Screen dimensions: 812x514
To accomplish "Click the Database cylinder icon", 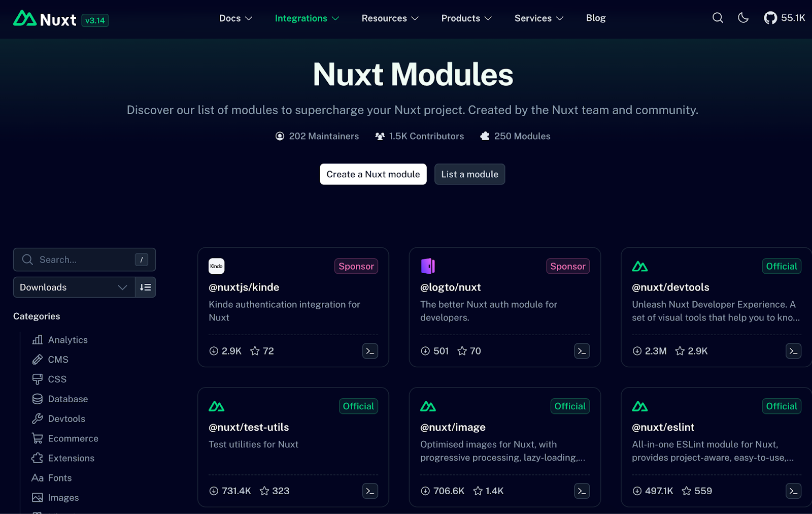I will click(38, 399).
